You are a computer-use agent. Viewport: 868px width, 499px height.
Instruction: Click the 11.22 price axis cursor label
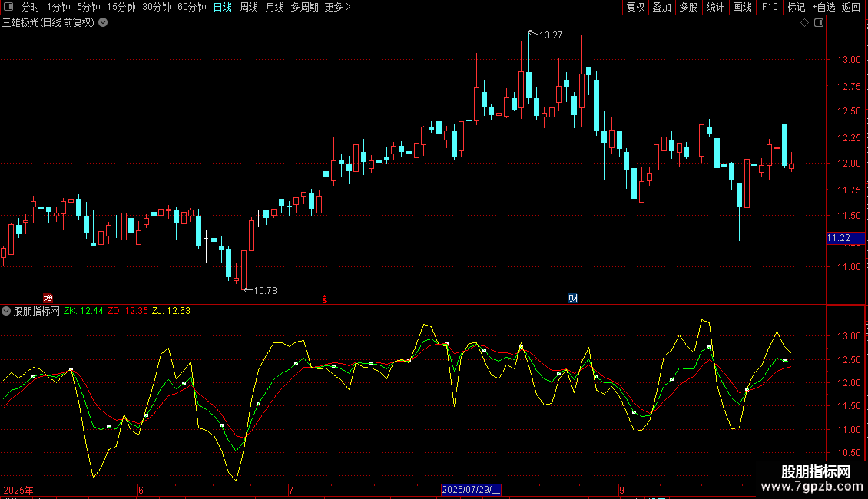845,239
